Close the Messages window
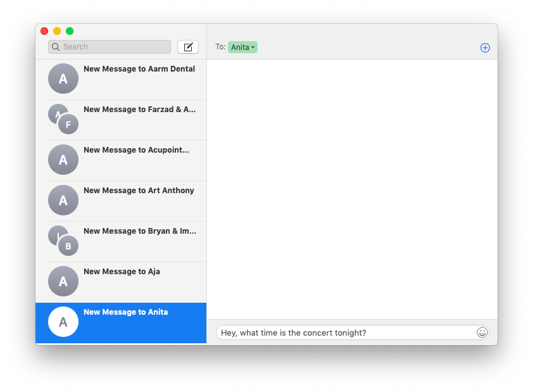The height and width of the screenshot is (392, 533). pos(44,31)
